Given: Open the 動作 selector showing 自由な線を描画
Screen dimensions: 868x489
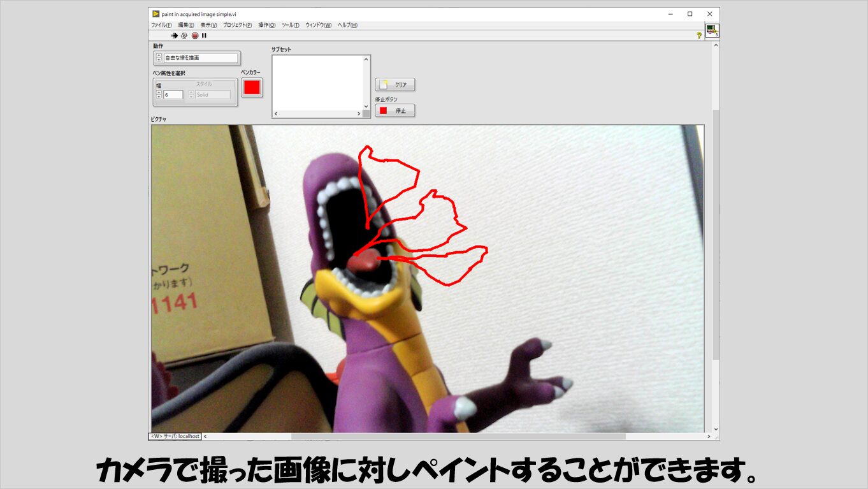Looking at the screenshot, I should pyautogui.click(x=200, y=58).
